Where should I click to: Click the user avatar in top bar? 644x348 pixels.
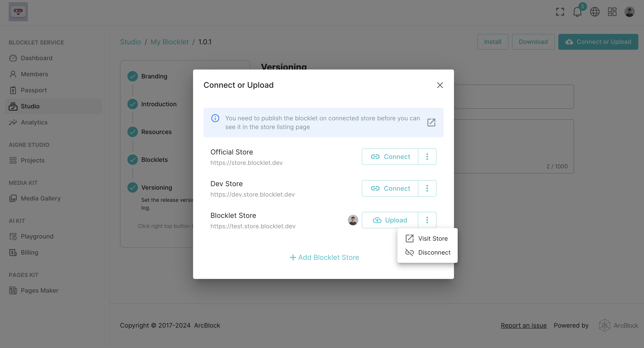[629, 12]
